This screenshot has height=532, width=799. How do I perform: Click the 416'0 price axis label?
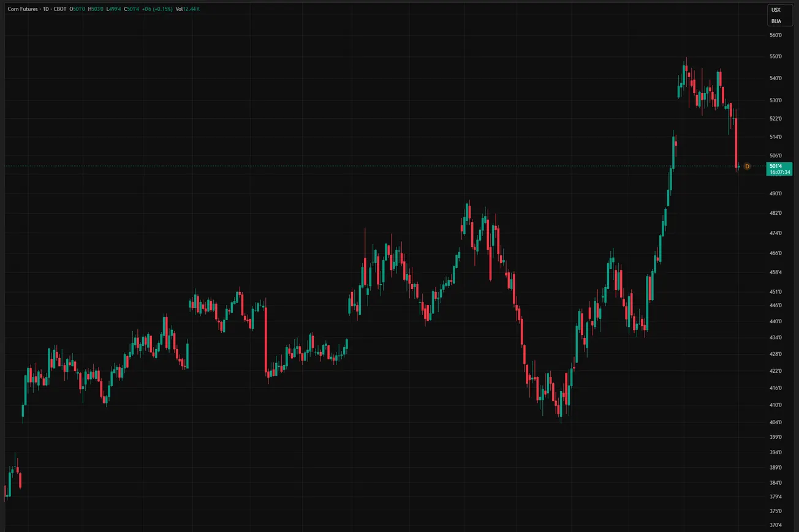[776, 388]
